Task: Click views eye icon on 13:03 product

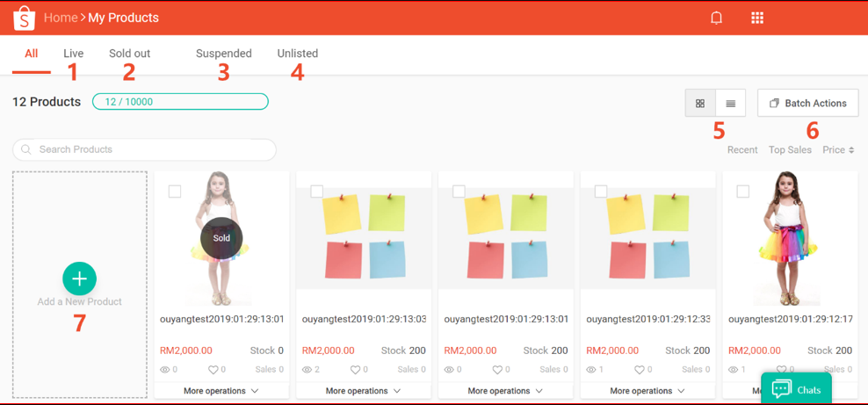Action: point(307,370)
